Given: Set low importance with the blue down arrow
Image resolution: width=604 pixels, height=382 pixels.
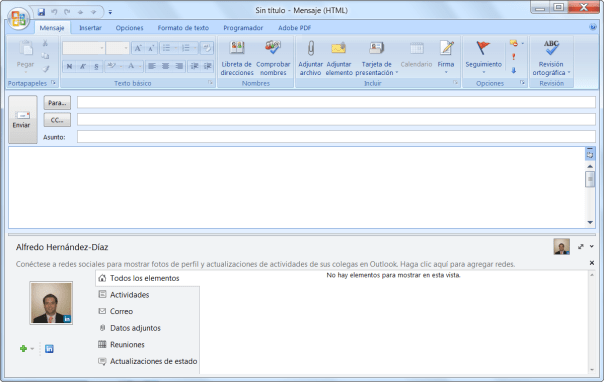Looking at the screenshot, I should click(x=513, y=70).
